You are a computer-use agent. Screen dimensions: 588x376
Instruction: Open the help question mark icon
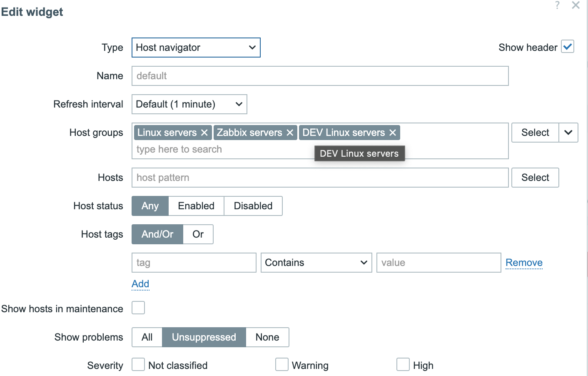click(x=557, y=5)
